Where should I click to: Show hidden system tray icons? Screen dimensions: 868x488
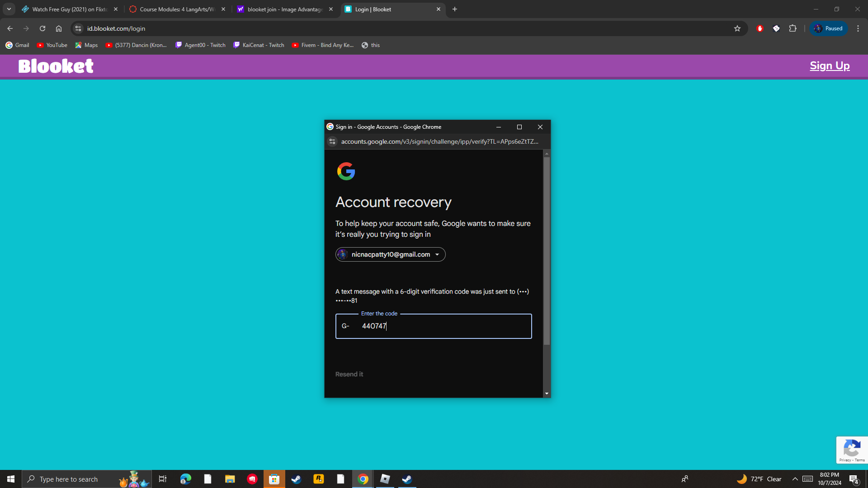pos(795,479)
